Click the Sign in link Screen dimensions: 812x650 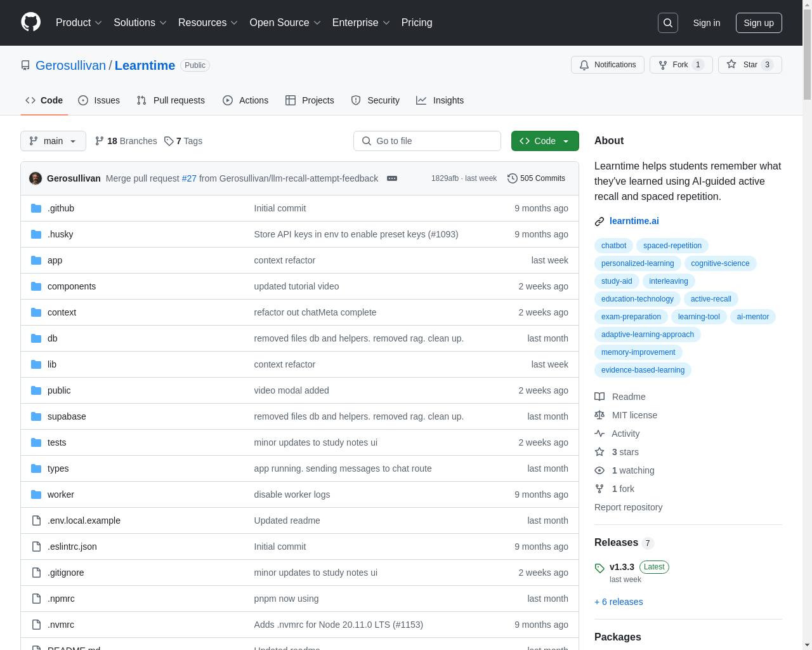pos(707,23)
